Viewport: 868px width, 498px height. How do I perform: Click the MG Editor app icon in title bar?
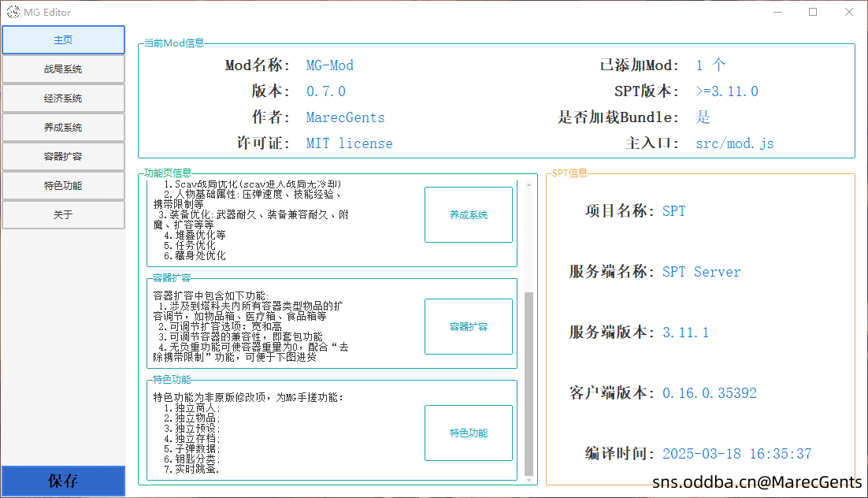[x=13, y=12]
